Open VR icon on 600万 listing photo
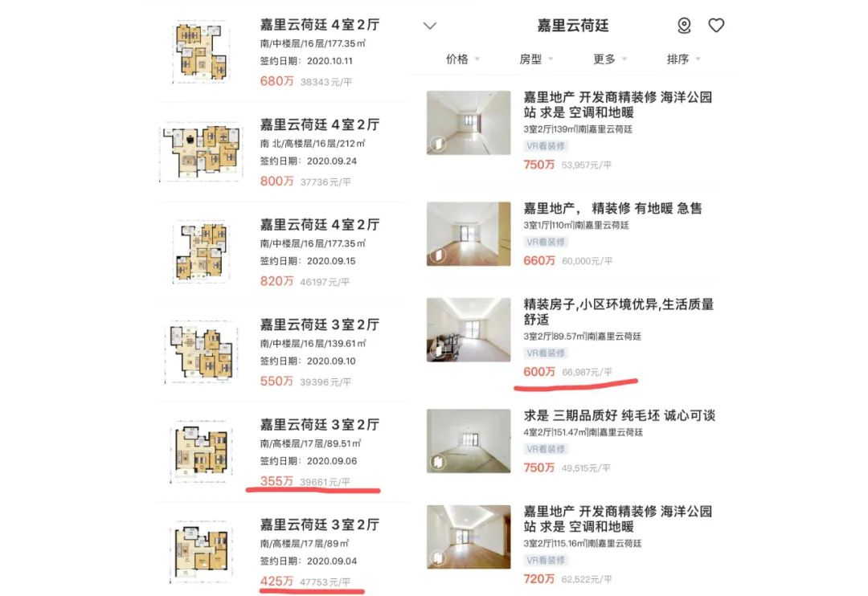 (x=439, y=351)
